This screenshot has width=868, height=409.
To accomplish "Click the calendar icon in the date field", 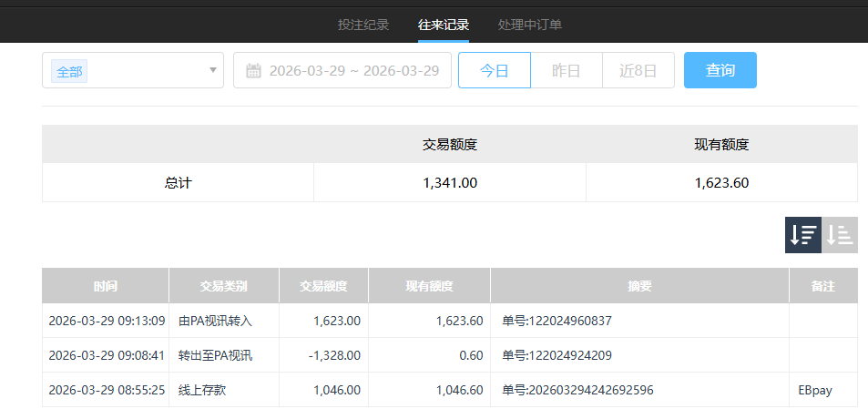I will (254, 71).
